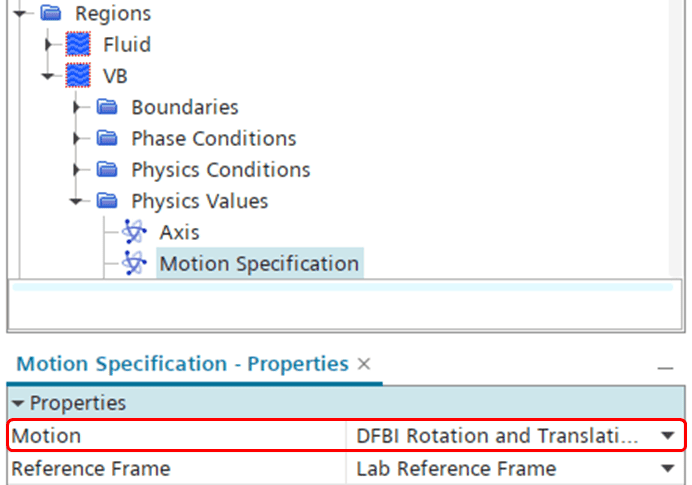Expand the Boundaries folder node
692x485 pixels.
tap(77, 107)
